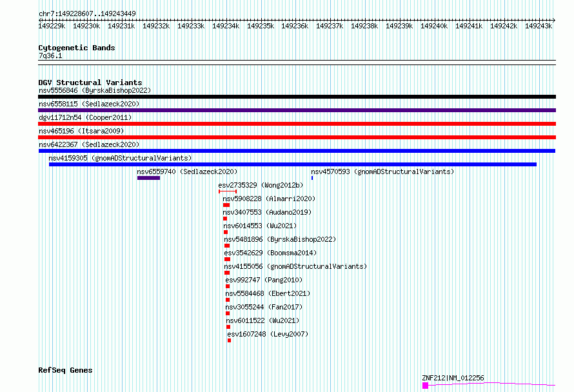Click the 149243k ruler tick label
Image resolution: width=574 pixels, height=392 pixels.
coord(539,26)
